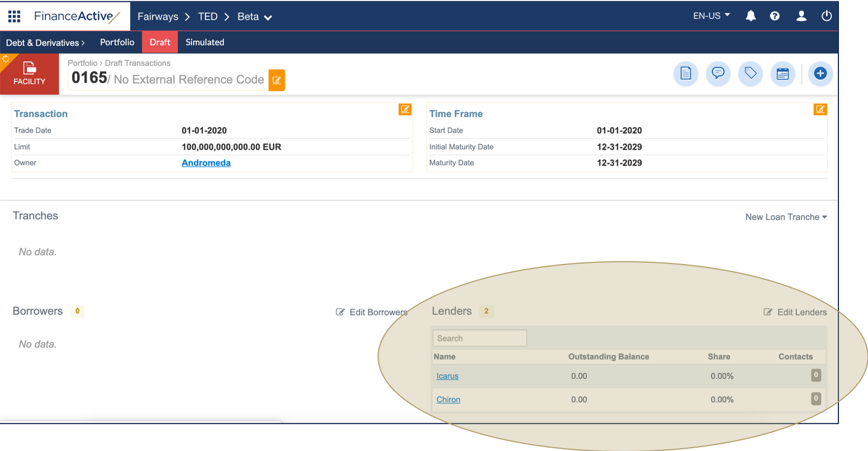The width and height of the screenshot is (868, 451).
Task: Click the power logout icon
Action: click(x=827, y=16)
